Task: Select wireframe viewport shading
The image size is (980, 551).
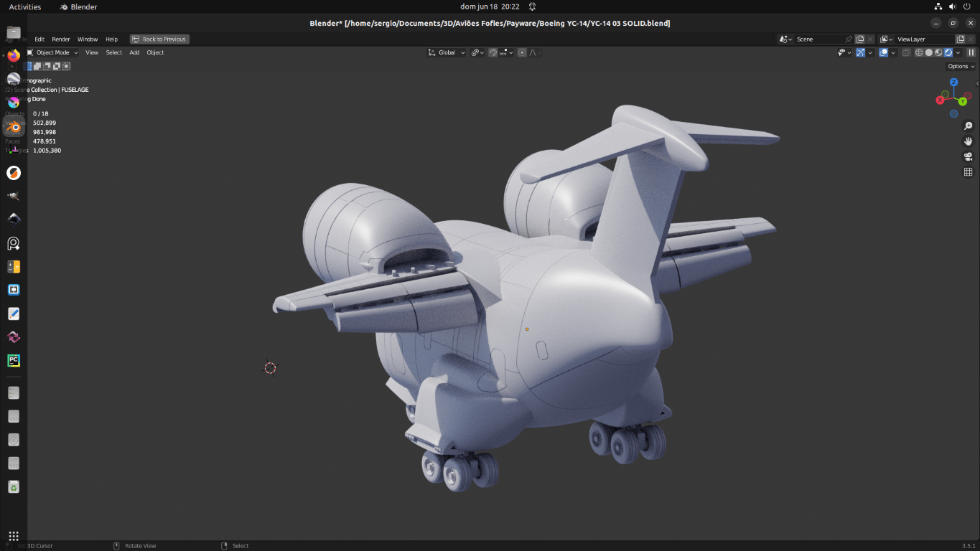Action: pos(918,52)
